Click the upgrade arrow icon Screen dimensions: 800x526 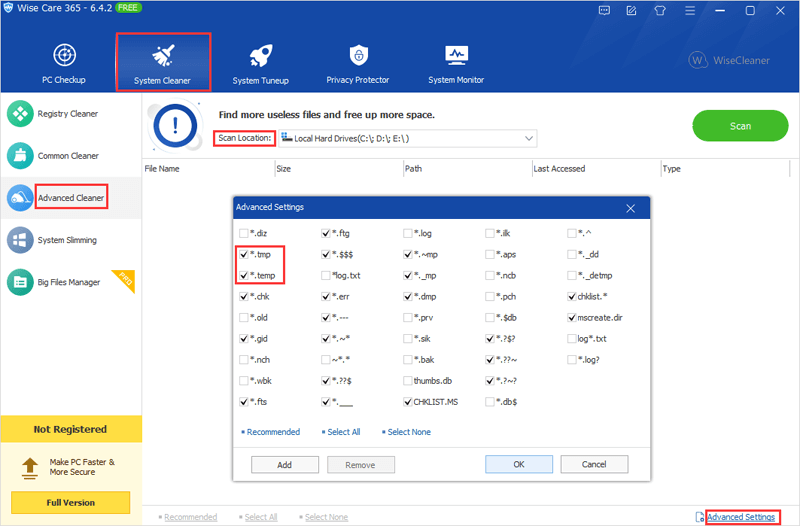[30, 468]
